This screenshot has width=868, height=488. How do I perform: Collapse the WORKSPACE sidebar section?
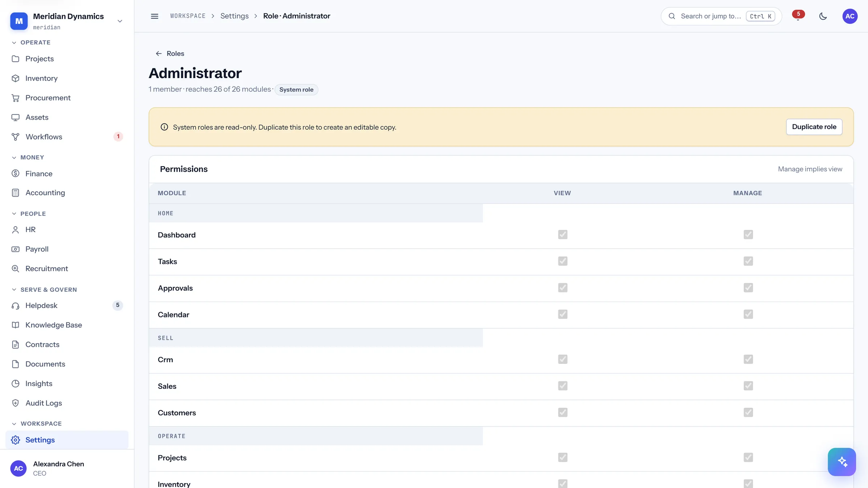[x=37, y=423]
